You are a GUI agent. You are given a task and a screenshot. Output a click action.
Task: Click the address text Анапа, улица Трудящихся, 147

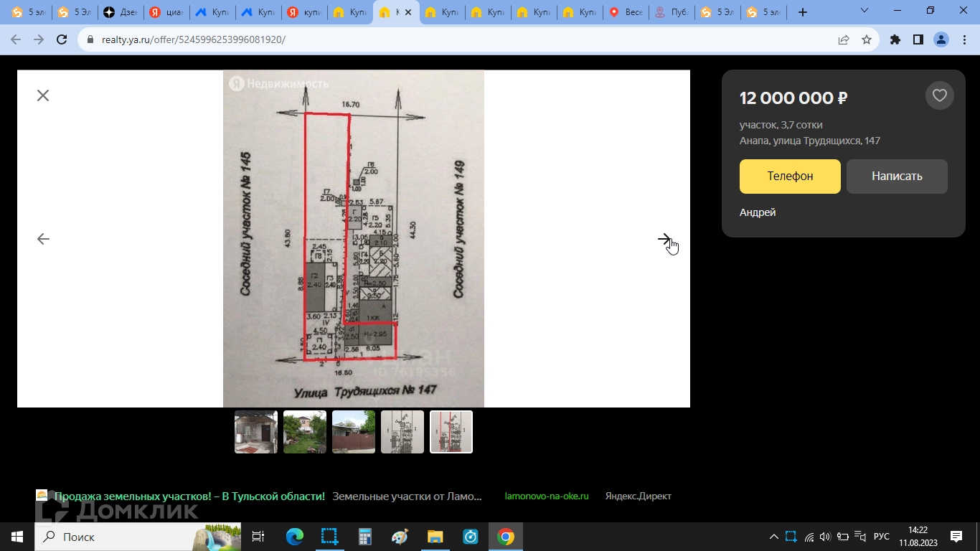pyautogui.click(x=810, y=141)
